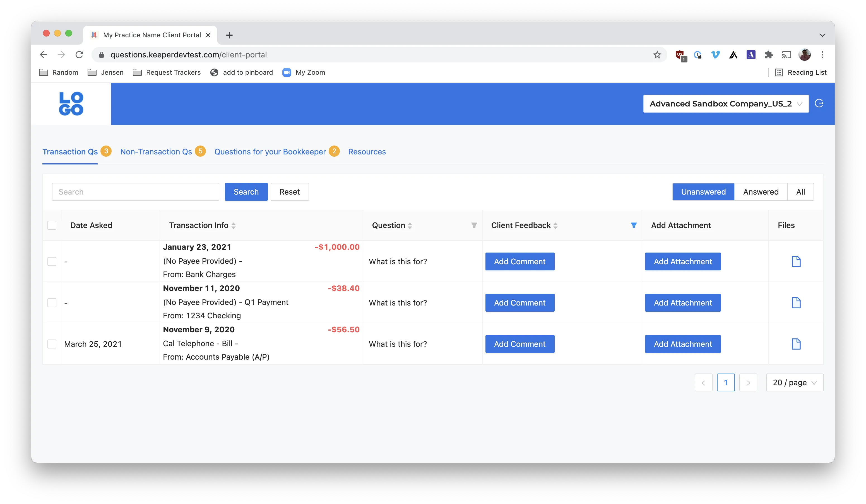866x504 pixels.
Task: Open file icon for the Cal Telephone row
Action: pyautogui.click(x=796, y=344)
